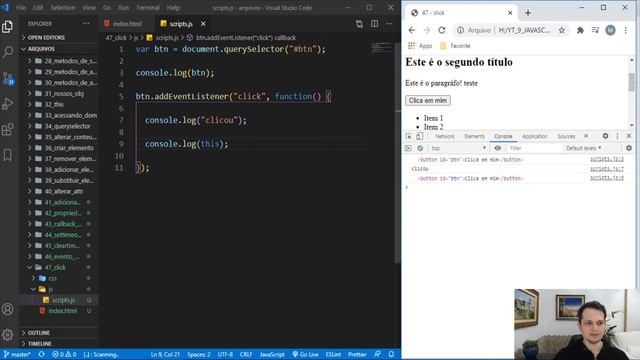The image size is (640, 360).
Task: Open the Accounts menu in VS Code
Action: tap(7, 309)
